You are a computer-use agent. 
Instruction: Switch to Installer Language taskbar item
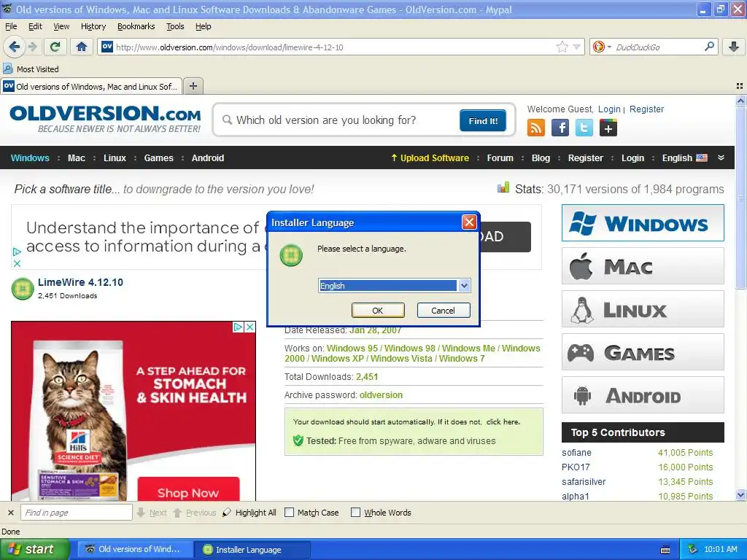pyautogui.click(x=252, y=550)
